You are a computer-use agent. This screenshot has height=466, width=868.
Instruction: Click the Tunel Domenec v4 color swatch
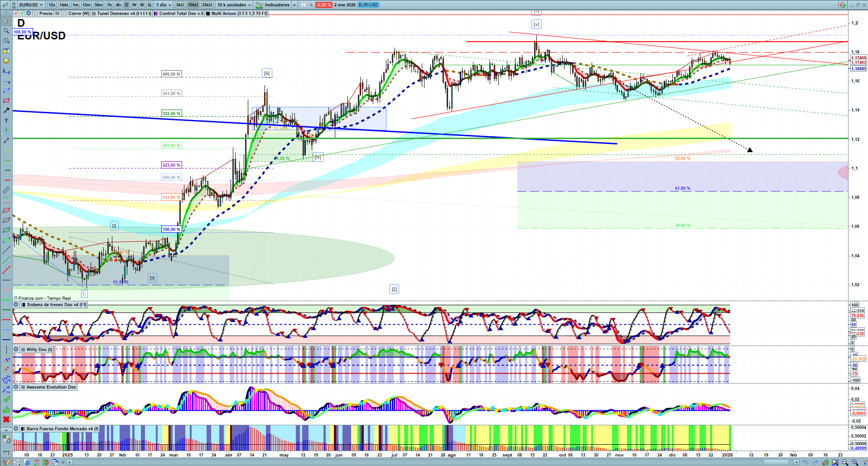(94, 14)
